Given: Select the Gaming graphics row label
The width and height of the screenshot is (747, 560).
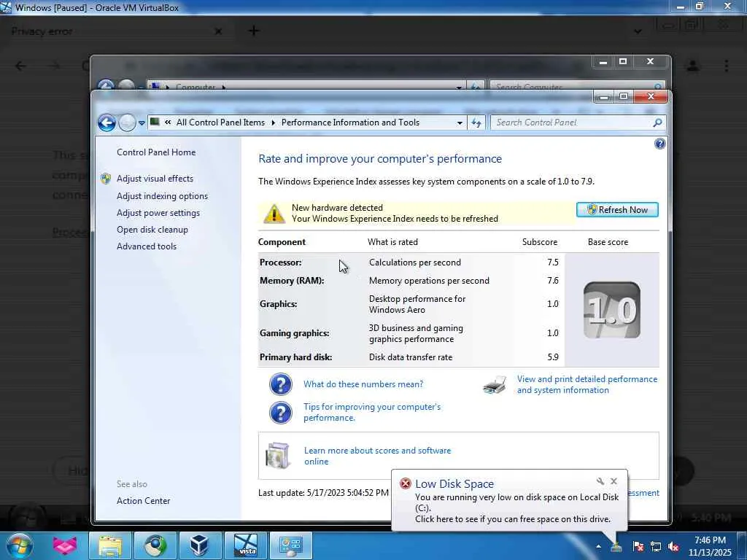Looking at the screenshot, I should tap(295, 333).
